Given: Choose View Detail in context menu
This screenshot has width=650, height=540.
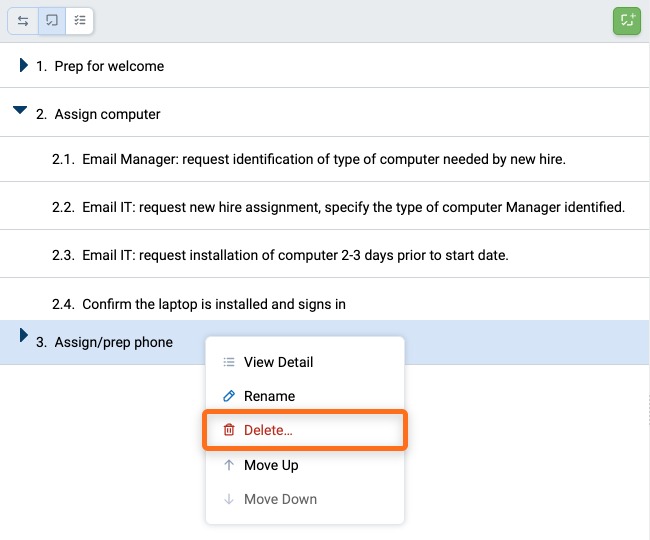Looking at the screenshot, I should [305, 362].
